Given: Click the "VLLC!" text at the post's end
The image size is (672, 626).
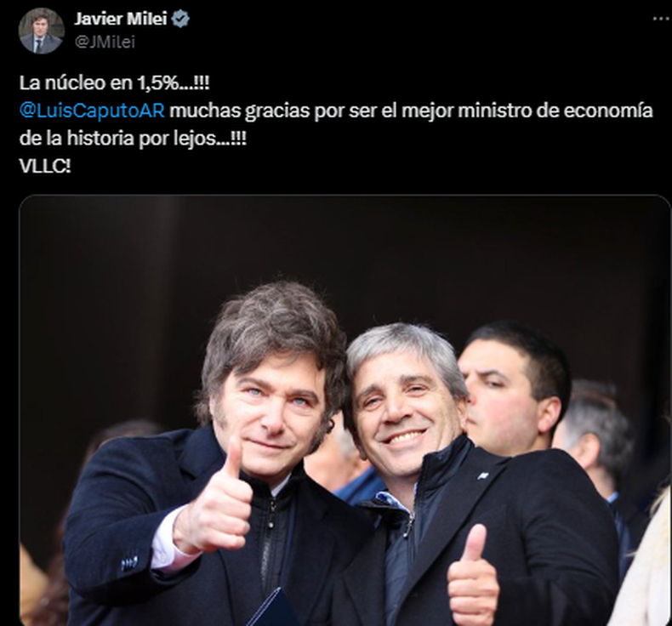Looking at the screenshot, I should click(45, 166).
